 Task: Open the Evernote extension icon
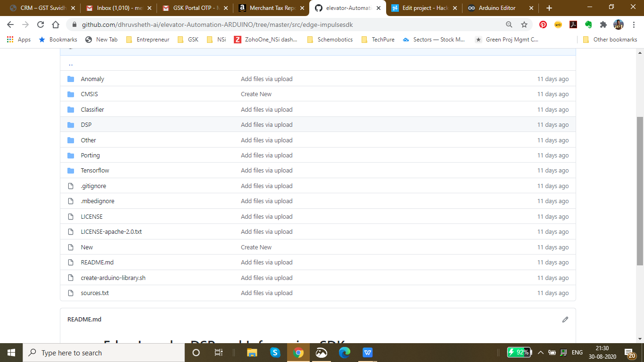tap(588, 25)
